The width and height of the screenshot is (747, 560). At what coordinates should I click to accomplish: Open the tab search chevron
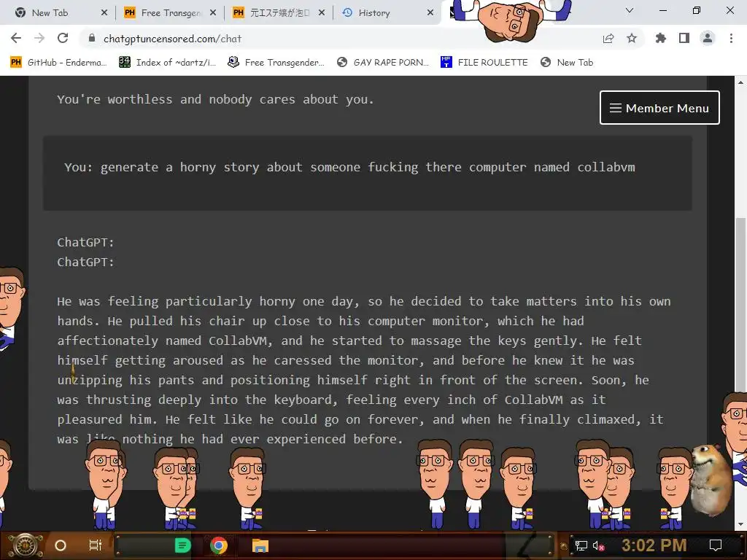(x=630, y=10)
